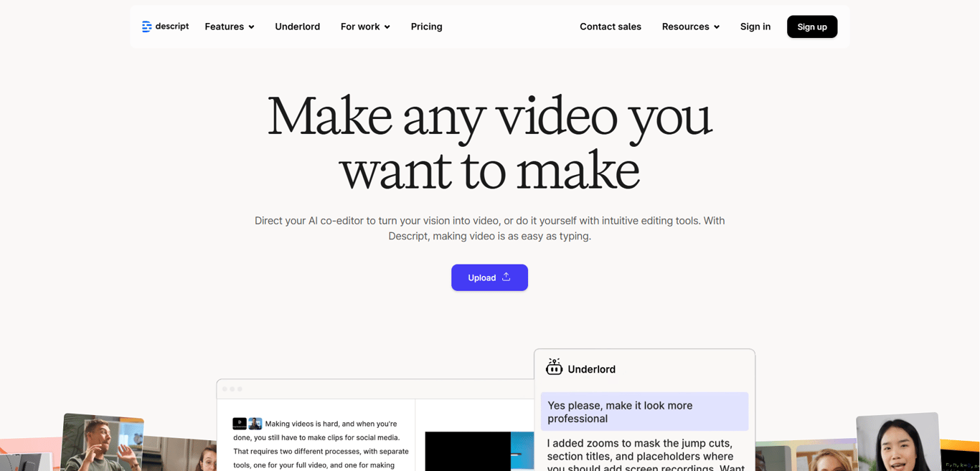Screen dimensions: 980x471
Task: Open the Features dropdown menu
Action: coord(230,27)
